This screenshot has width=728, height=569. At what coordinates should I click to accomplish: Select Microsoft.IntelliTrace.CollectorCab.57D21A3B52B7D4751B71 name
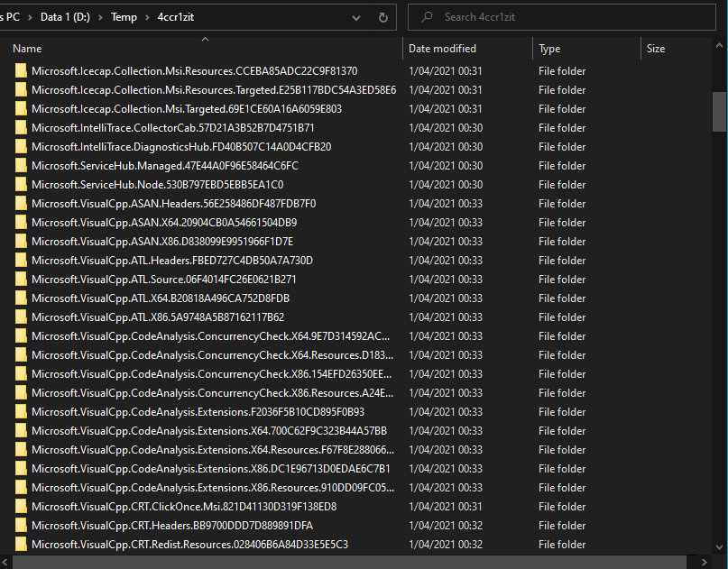click(x=172, y=128)
